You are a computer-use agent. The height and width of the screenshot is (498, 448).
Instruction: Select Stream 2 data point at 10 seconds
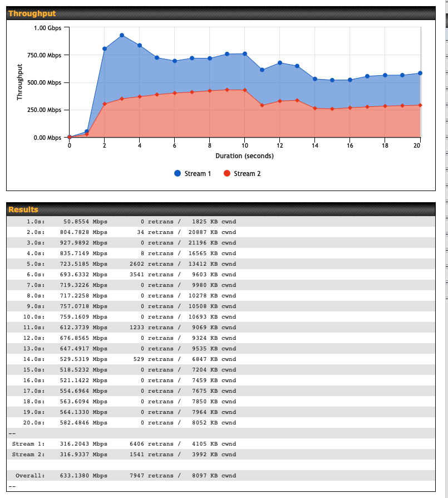(x=245, y=90)
